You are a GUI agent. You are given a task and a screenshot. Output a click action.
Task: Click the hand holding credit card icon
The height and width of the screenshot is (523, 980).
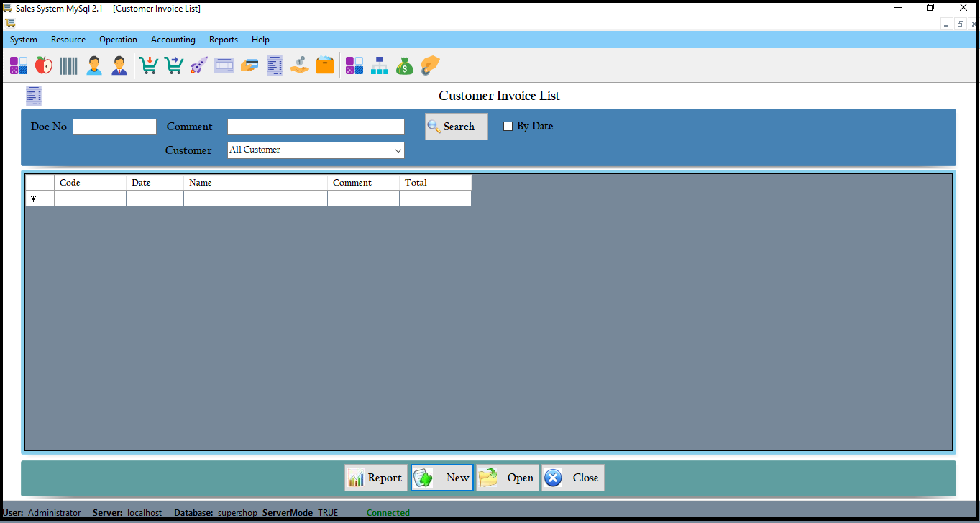click(249, 65)
